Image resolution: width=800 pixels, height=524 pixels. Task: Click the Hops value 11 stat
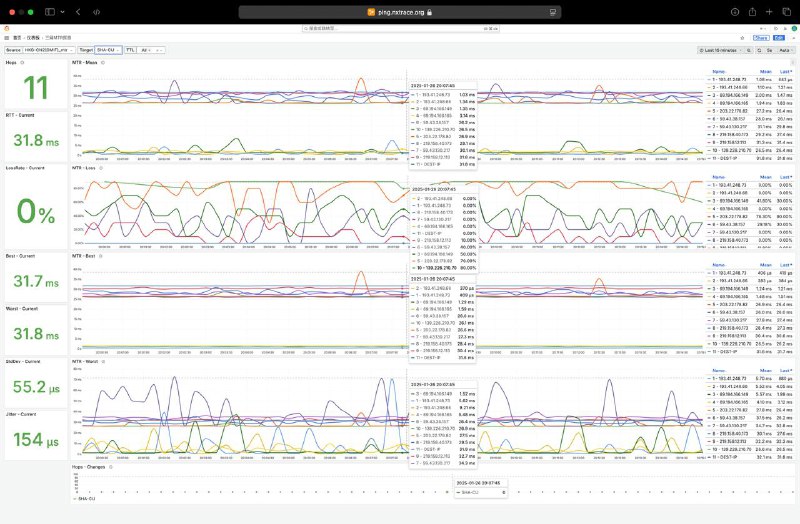coord(36,88)
